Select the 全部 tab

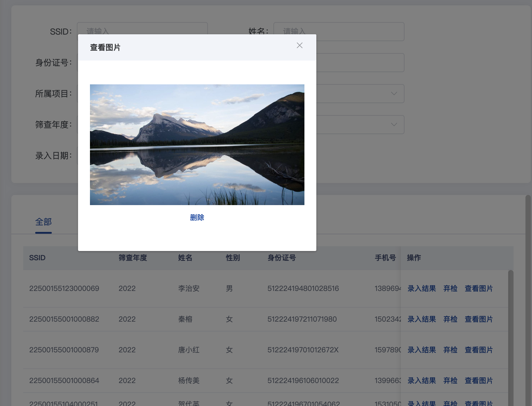(43, 222)
